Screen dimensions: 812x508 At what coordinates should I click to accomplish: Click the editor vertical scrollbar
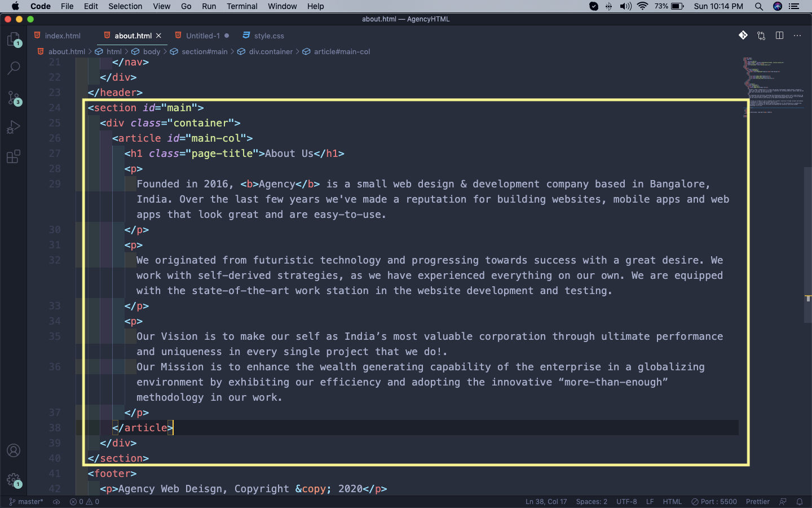coord(808,245)
